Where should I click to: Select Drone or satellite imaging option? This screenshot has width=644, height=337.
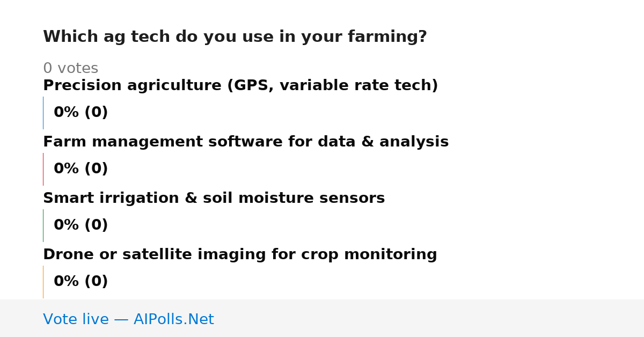[240, 255]
